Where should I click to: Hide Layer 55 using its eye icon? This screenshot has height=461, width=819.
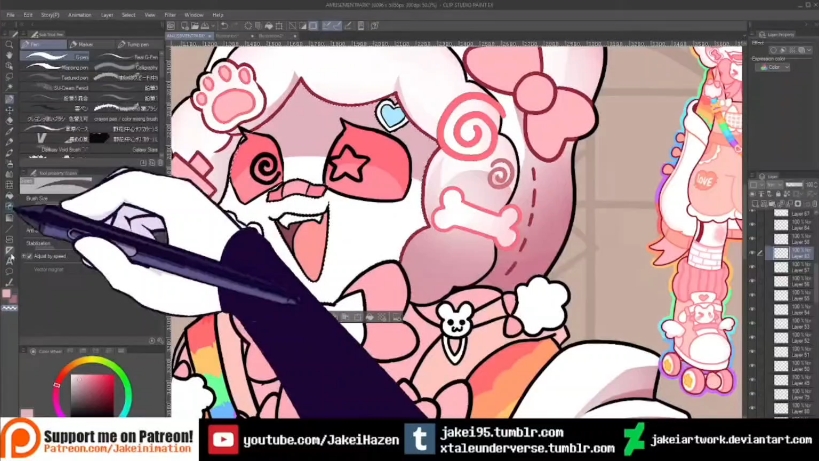(x=752, y=295)
